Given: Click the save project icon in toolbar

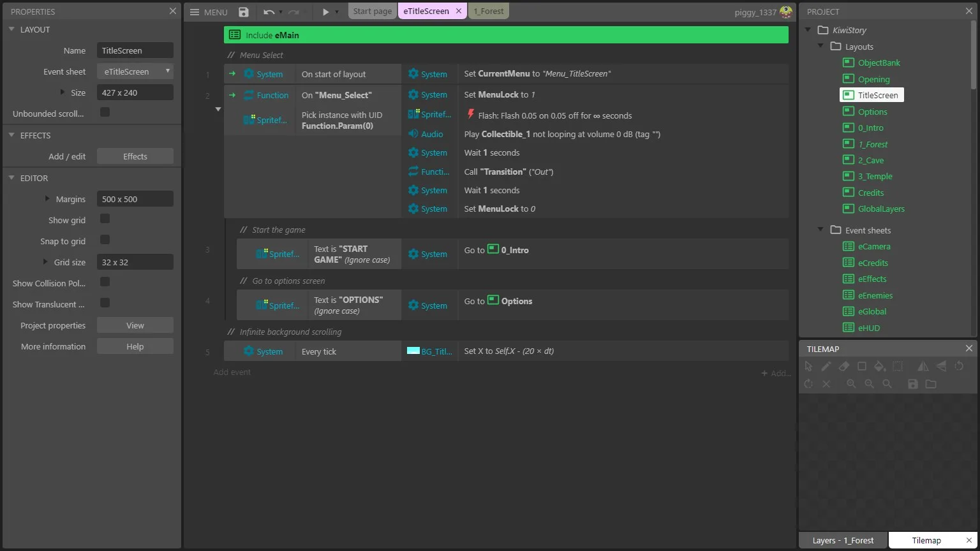Looking at the screenshot, I should [244, 12].
